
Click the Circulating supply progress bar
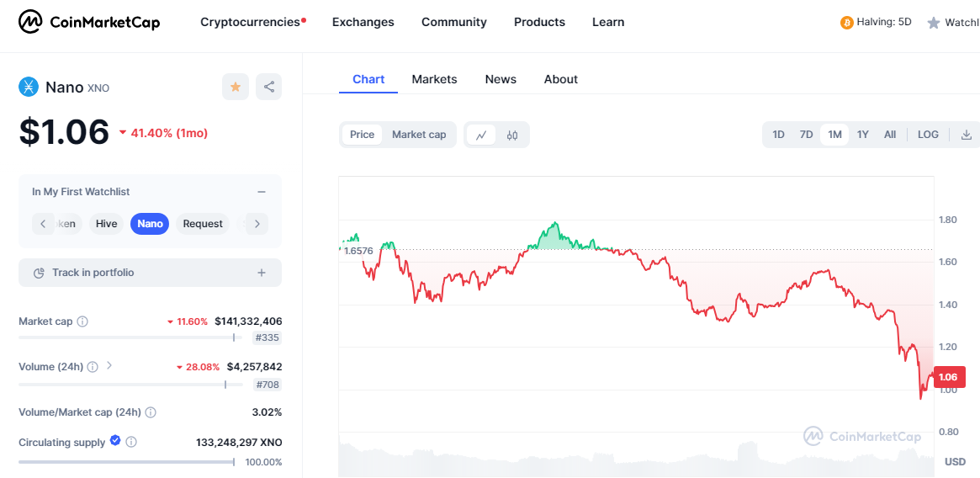click(126, 462)
